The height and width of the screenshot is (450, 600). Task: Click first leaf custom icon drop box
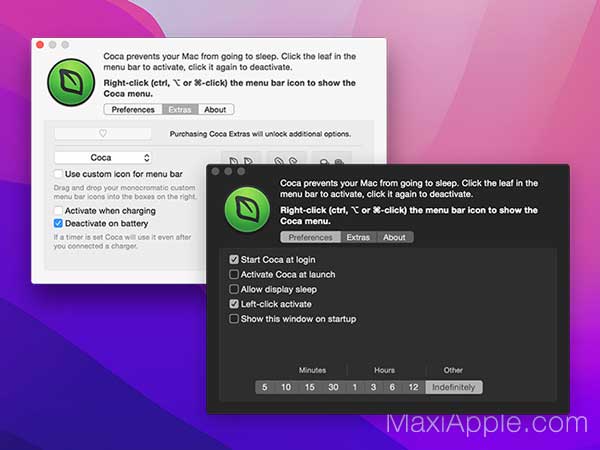[x=241, y=159]
